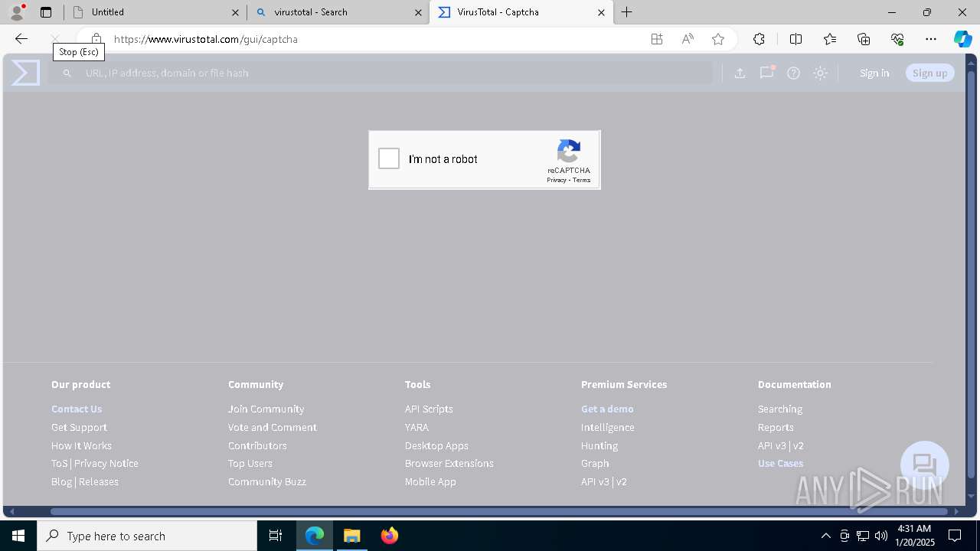Open Browser essentials heart icon

pos(897,39)
